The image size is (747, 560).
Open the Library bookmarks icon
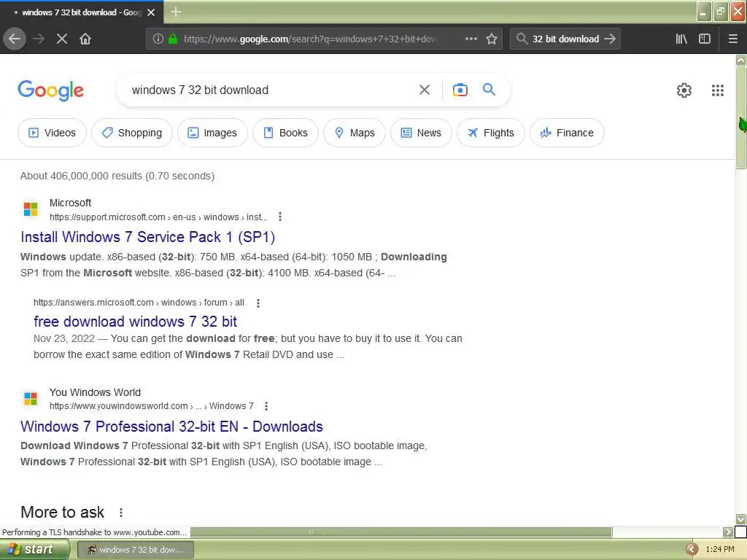click(681, 39)
